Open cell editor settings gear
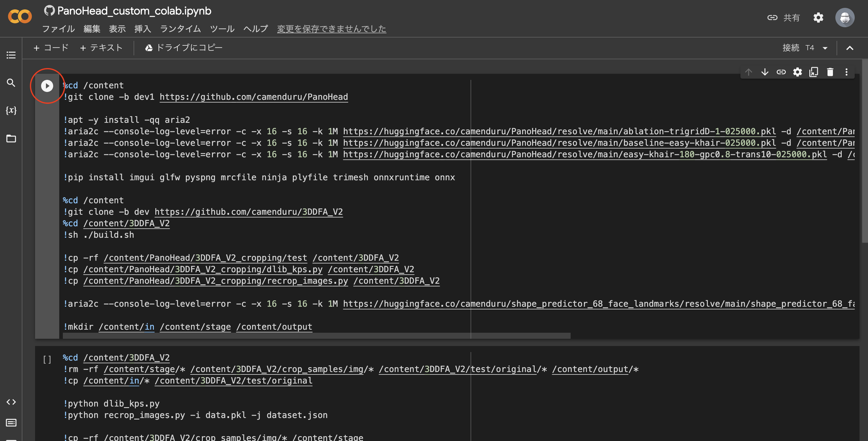 click(x=797, y=72)
